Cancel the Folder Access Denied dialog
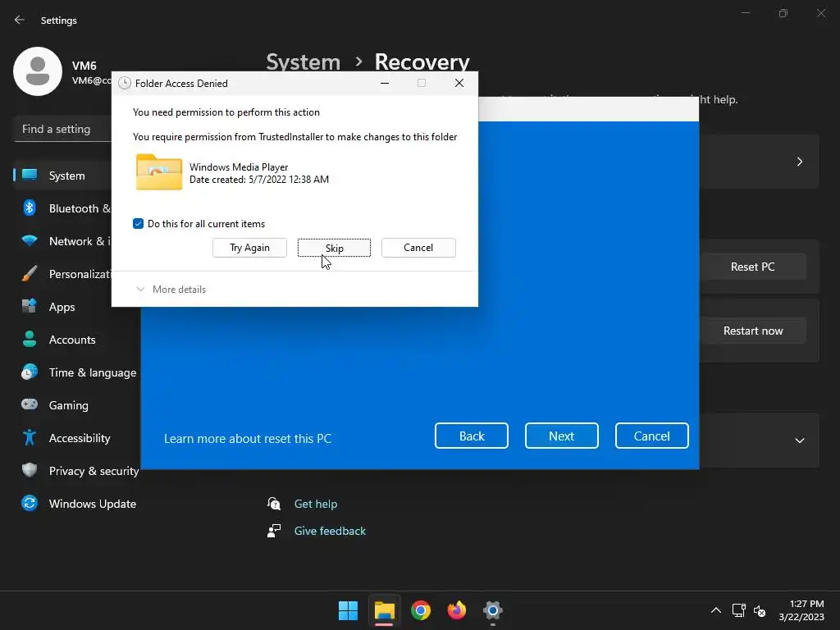This screenshot has height=630, width=840. (418, 248)
